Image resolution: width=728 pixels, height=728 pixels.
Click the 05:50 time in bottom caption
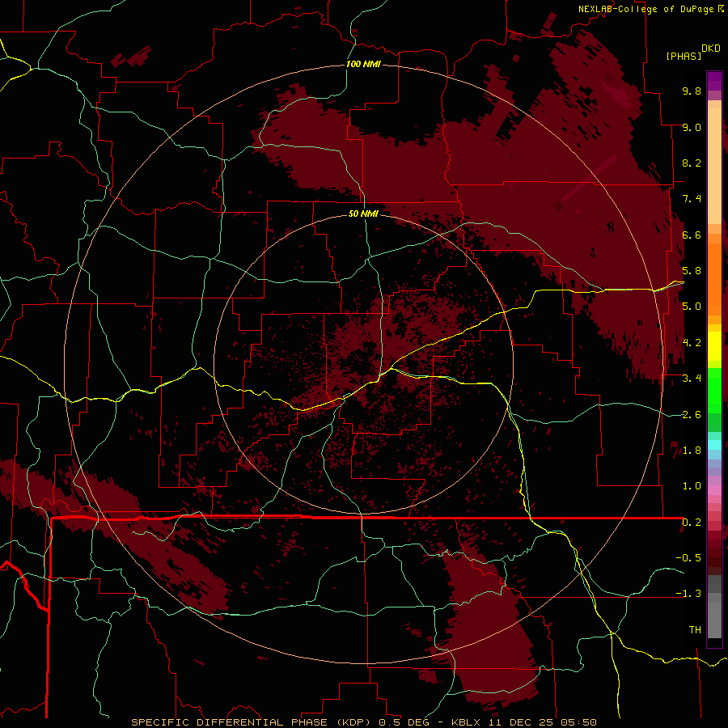[x=578, y=722]
